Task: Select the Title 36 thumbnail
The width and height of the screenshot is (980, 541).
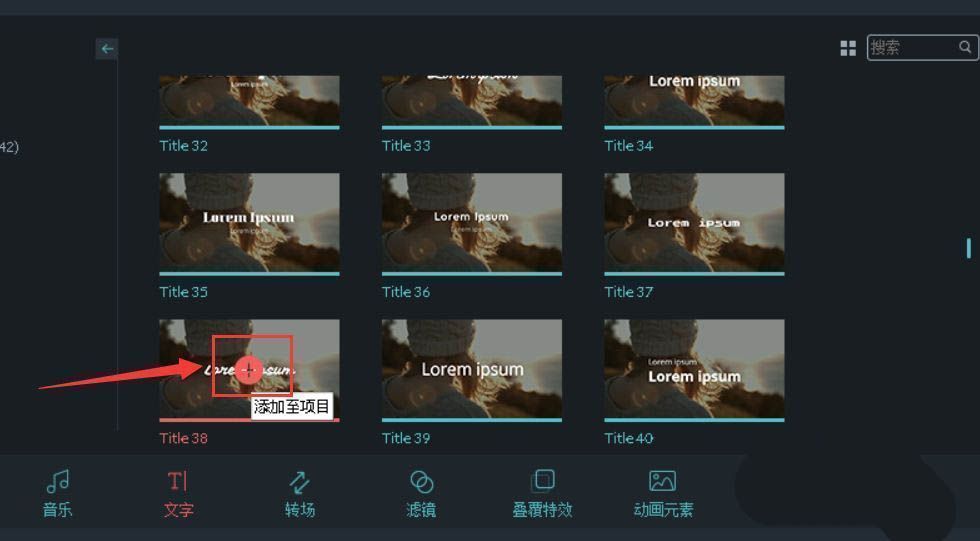Action: (x=471, y=222)
